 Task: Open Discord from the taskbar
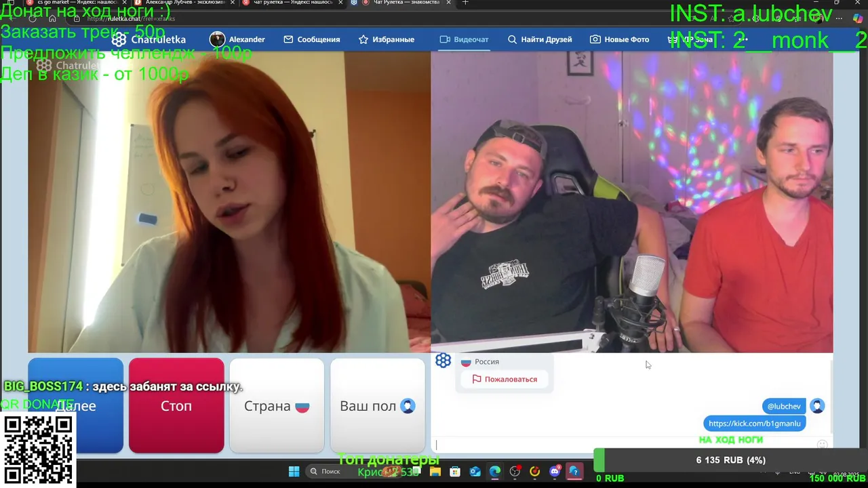555,472
